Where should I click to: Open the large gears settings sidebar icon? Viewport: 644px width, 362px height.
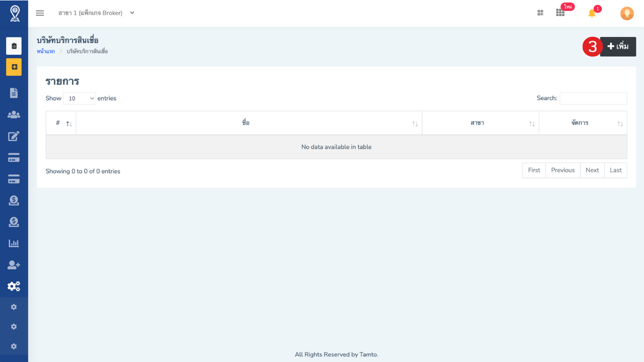tap(14, 286)
